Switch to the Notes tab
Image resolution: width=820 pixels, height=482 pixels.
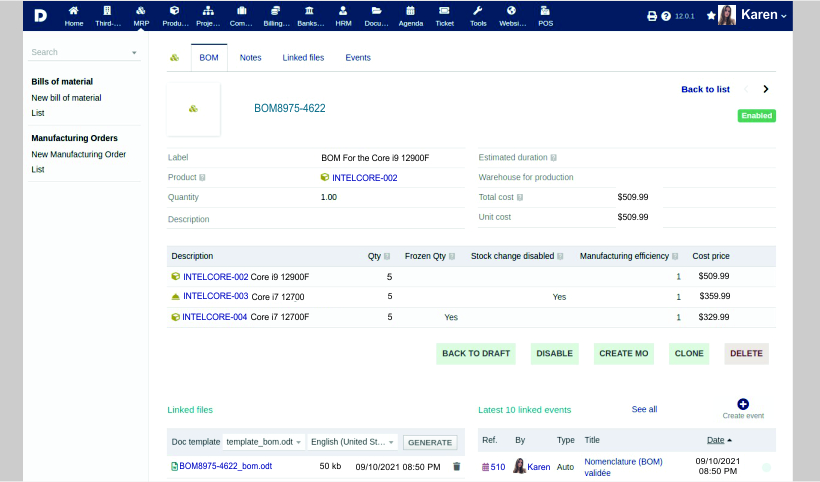click(250, 58)
